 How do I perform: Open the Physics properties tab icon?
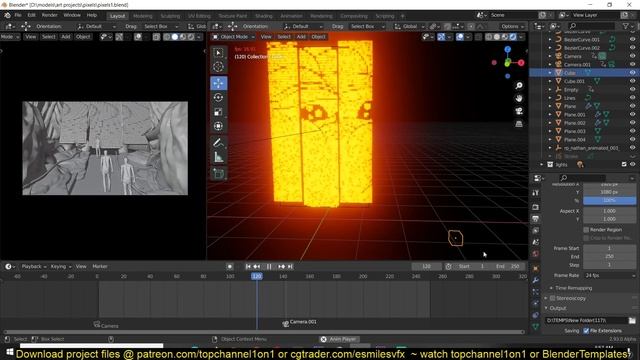coord(536,303)
